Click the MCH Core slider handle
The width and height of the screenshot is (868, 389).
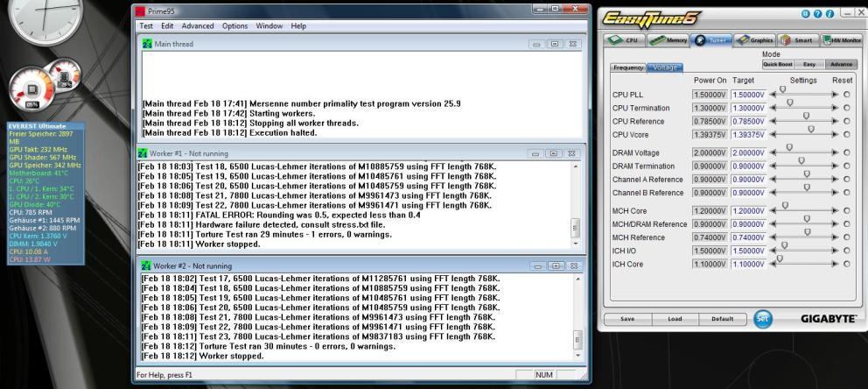pos(785,206)
